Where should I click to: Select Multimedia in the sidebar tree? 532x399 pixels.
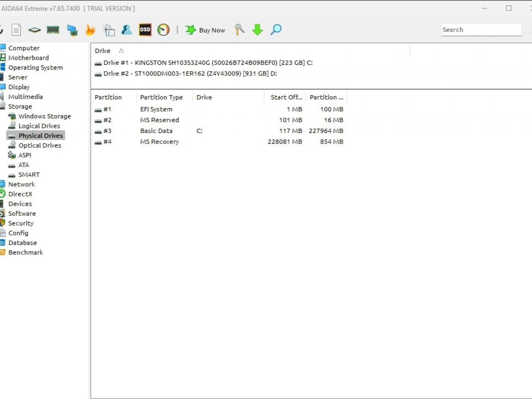click(25, 96)
